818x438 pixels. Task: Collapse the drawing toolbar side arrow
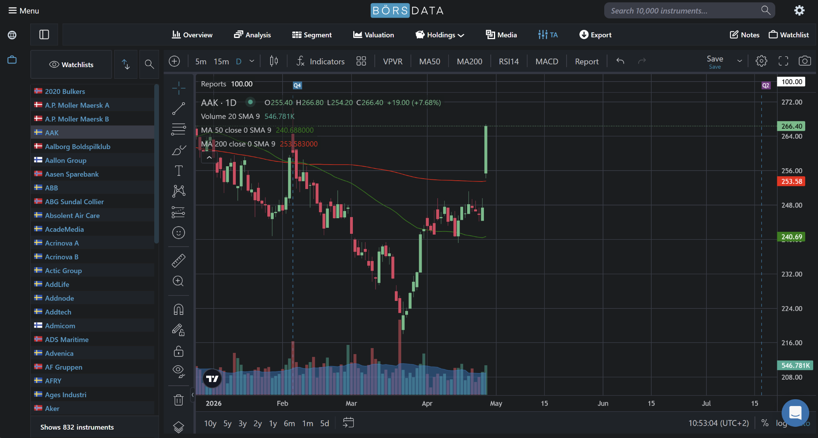(192, 395)
